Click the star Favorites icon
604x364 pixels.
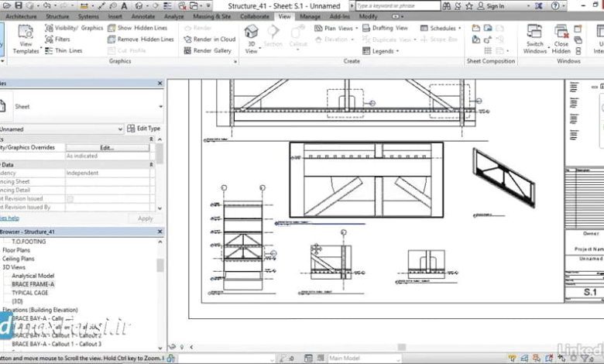[x=469, y=5]
